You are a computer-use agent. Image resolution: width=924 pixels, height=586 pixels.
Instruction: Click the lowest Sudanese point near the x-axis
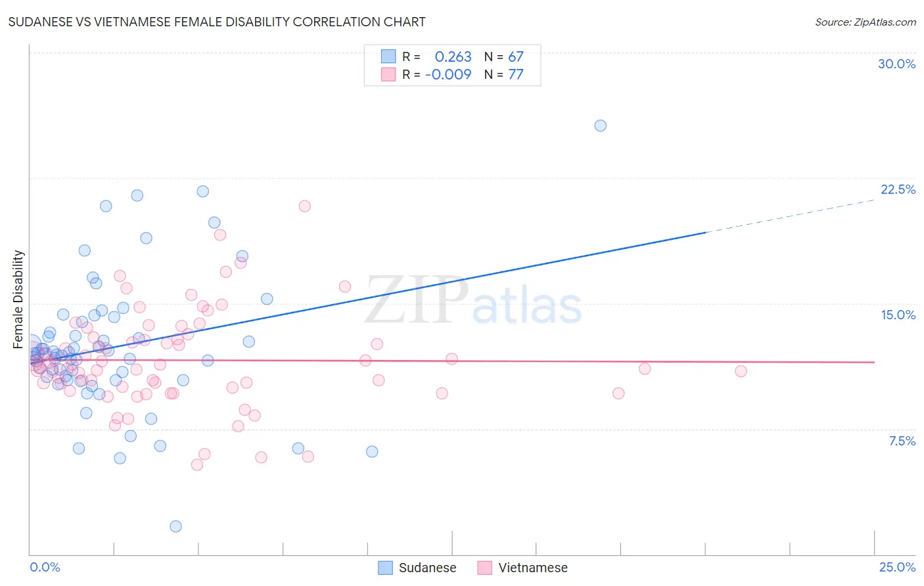click(175, 526)
